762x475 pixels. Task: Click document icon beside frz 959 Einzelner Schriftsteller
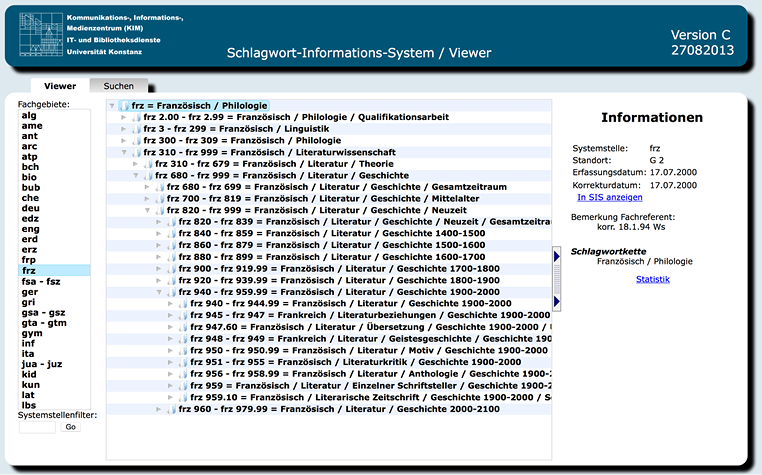pyautogui.click(x=183, y=386)
